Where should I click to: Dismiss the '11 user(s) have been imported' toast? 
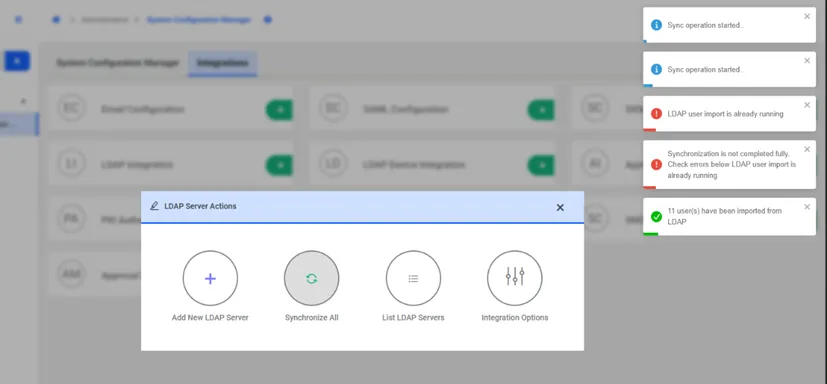807,207
